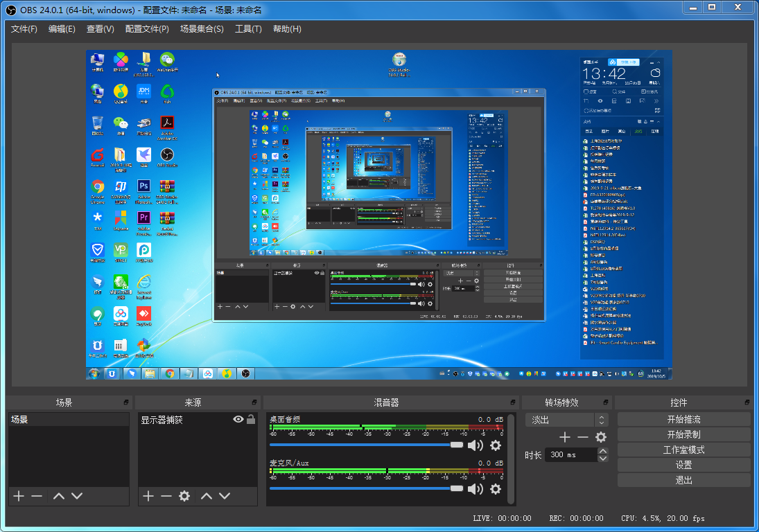
Task: Lock the 显示器捕获 source
Action: pos(250,419)
